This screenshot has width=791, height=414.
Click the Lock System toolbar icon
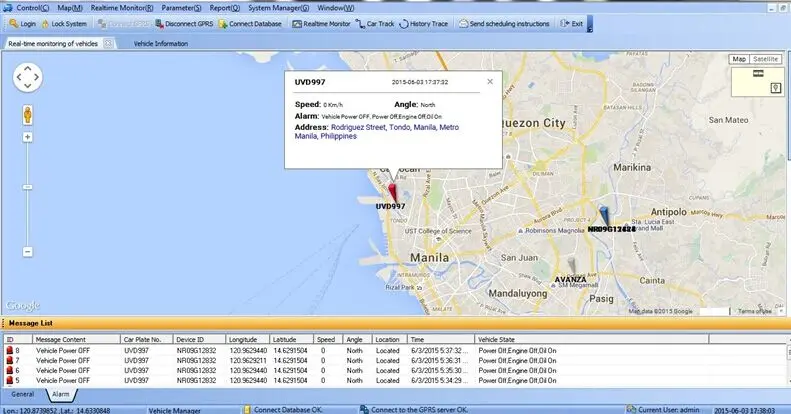[63, 23]
